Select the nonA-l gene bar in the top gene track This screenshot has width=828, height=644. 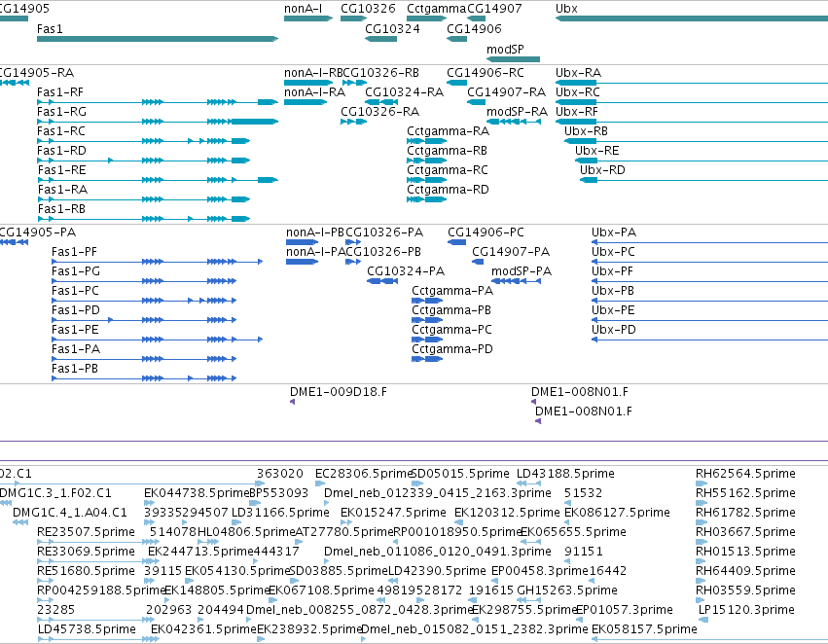308,18
